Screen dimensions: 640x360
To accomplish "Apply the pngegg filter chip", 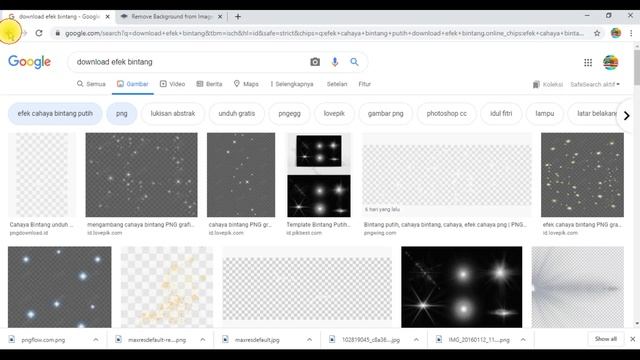I will pyautogui.click(x=289, y=113).
